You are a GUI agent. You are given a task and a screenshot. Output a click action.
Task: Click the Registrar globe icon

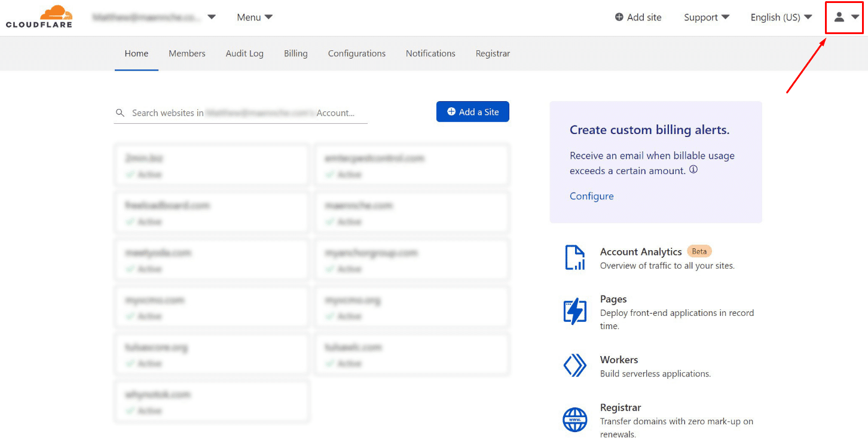point(574,419)
